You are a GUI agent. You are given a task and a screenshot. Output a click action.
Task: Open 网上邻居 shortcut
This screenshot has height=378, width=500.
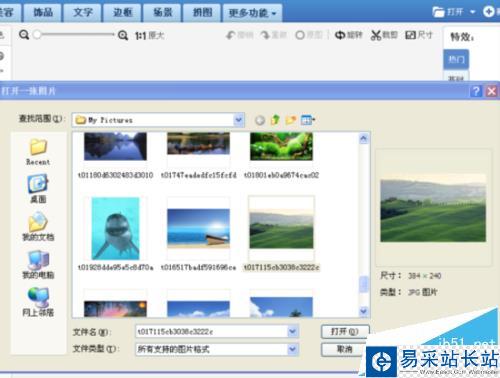coord(38,302)
